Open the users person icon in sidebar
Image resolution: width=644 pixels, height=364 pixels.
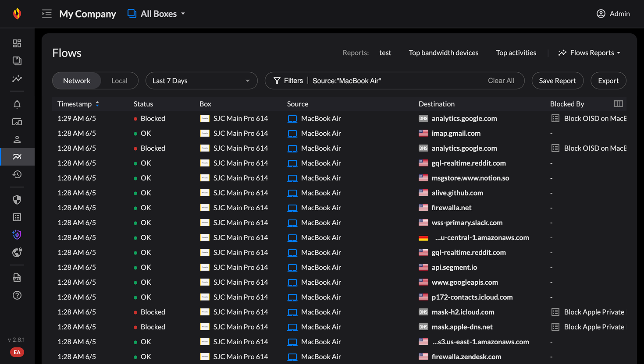point(17,139)
